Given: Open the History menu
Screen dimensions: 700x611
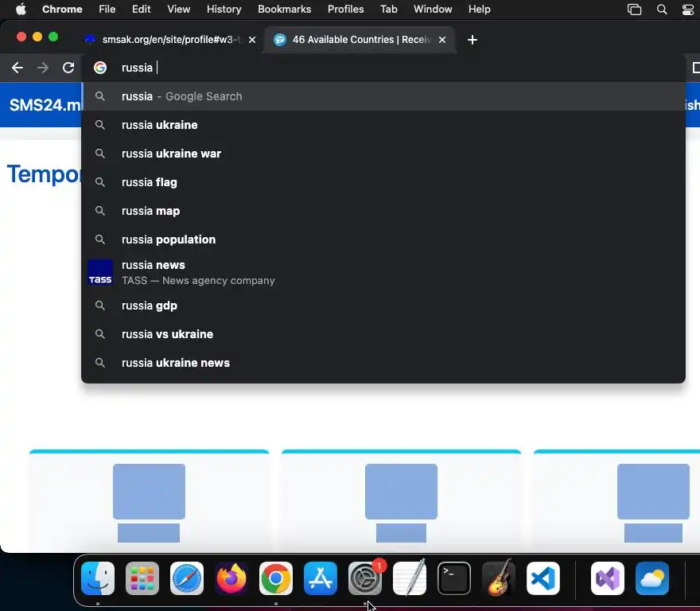Looking at the screenshot, I should point(224,10).
